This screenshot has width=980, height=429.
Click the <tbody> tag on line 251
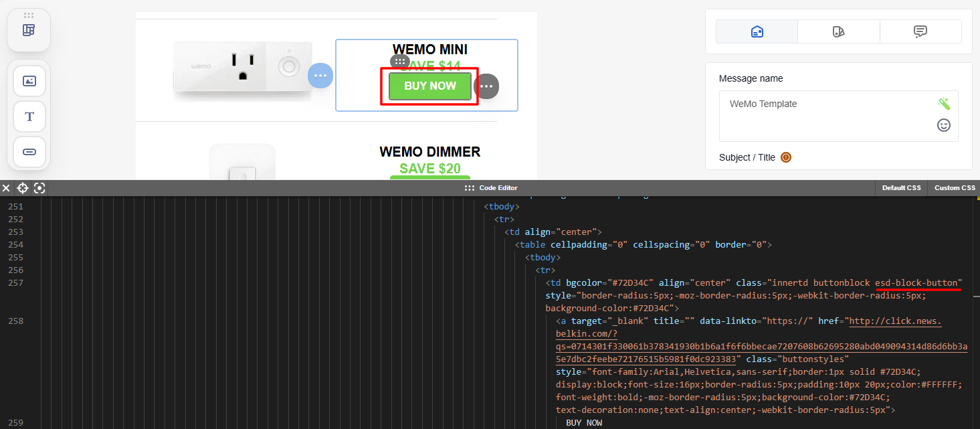pyautogui.click(x=502, y=207)
